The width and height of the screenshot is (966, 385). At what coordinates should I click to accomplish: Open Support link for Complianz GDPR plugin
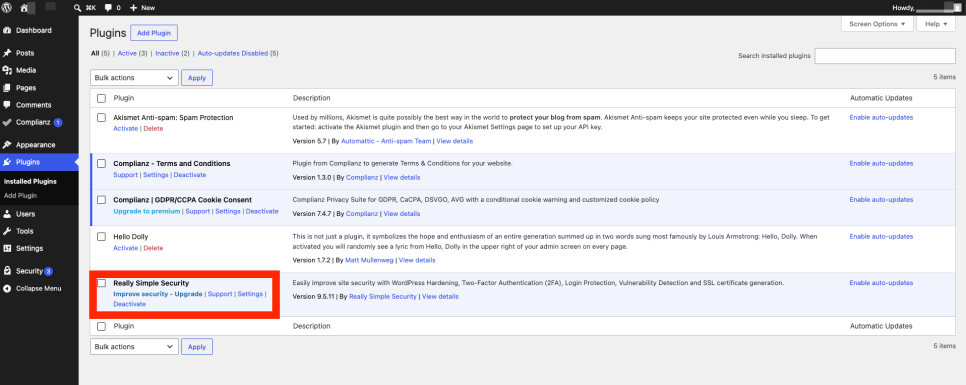[x=198, y=211]
